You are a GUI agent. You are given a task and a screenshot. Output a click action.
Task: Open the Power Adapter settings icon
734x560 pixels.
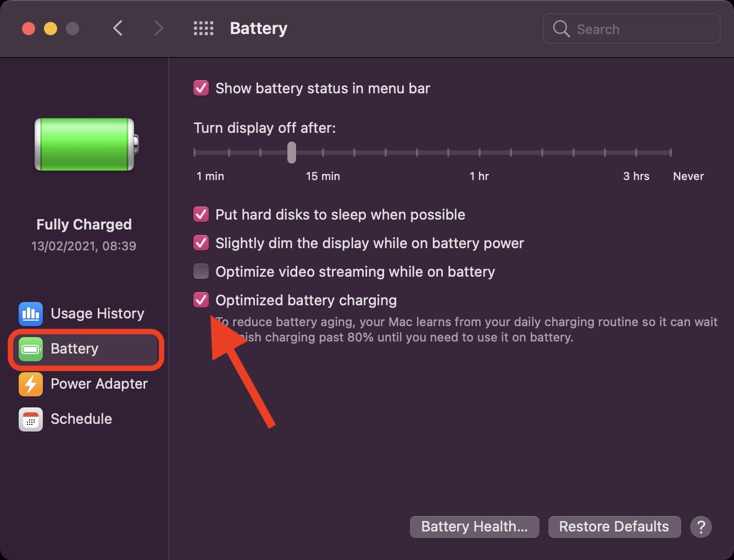click(30, 384)
